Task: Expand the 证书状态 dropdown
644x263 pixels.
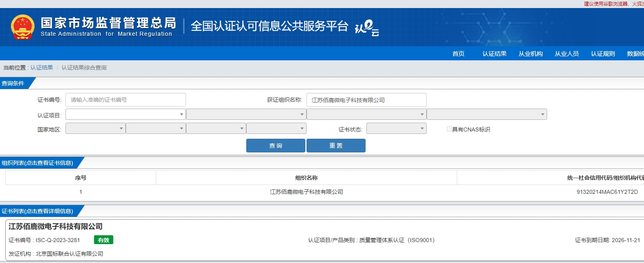Action: point(397,128)
